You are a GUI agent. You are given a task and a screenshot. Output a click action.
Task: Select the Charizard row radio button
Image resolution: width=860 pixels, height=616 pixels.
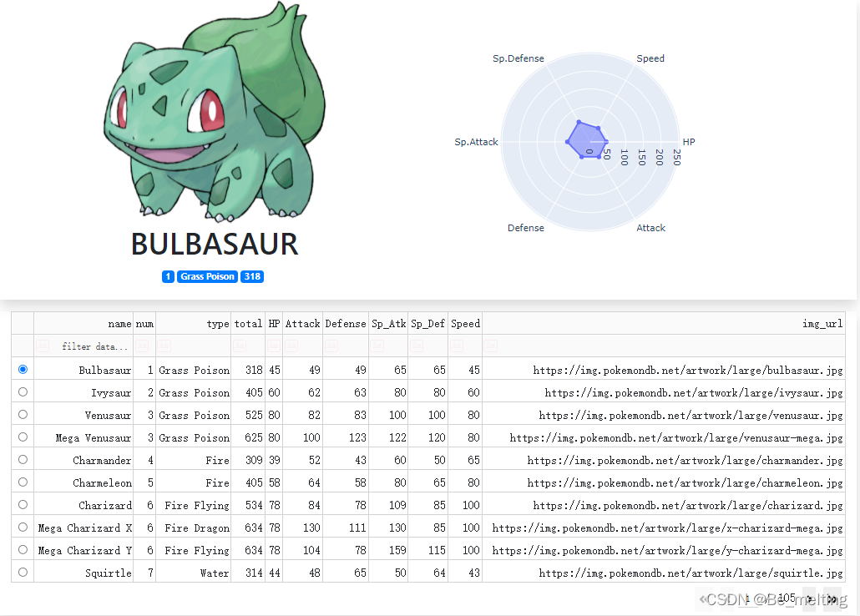[23, 504]
